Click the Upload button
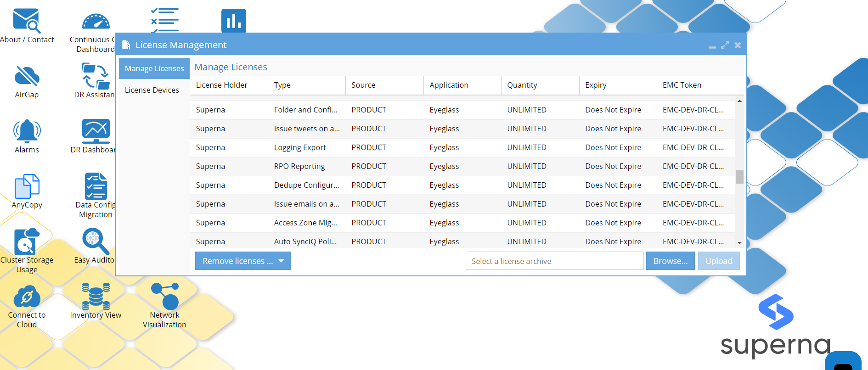The height and width of the screenshot is (370, 868). click(x=719, y=261)
